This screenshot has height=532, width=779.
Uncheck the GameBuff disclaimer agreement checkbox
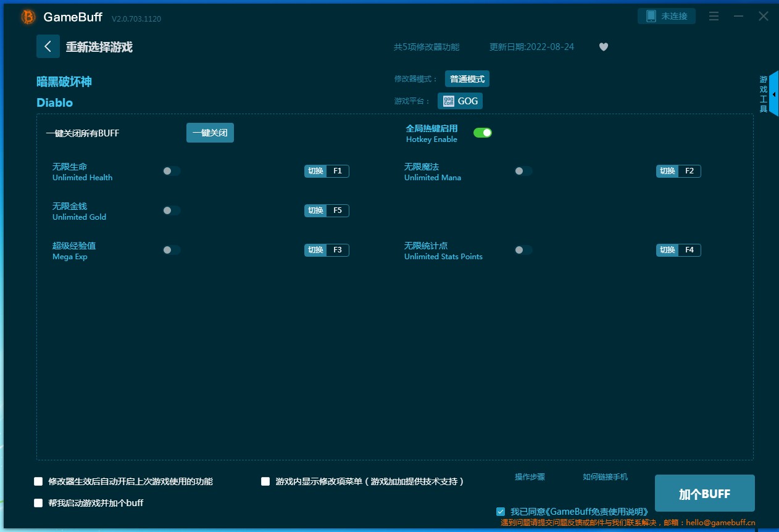pos(501,512)
